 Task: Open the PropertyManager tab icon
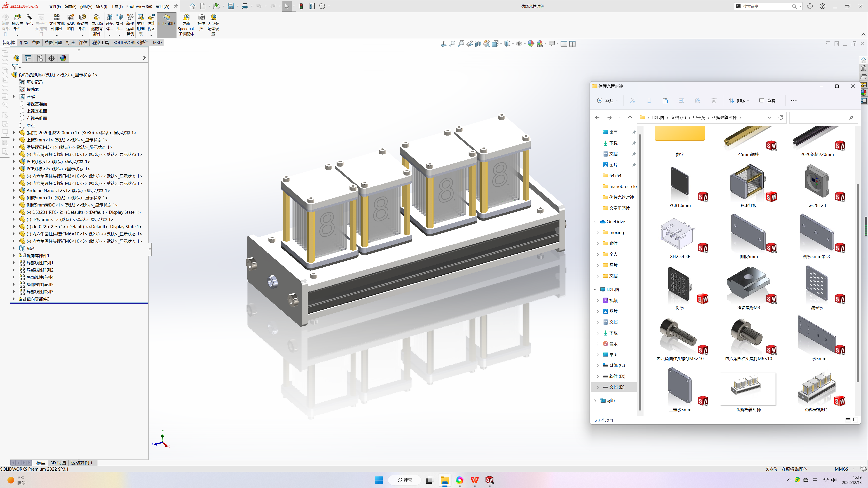coord(28,58)
